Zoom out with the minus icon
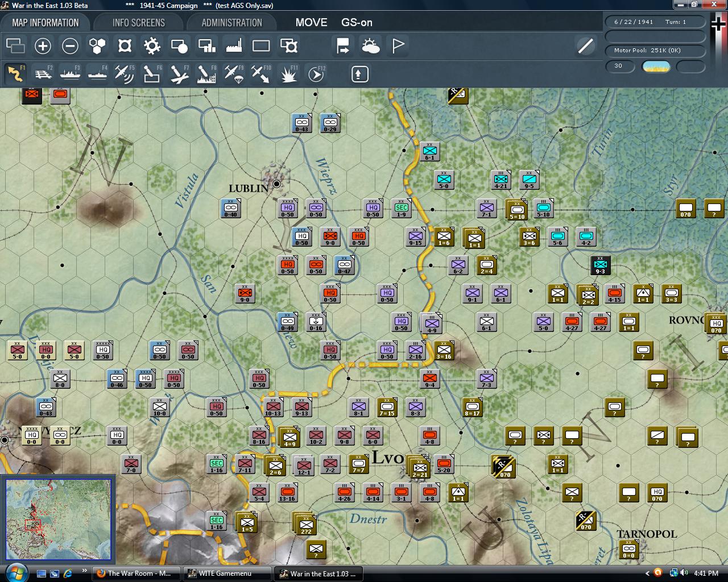The height and width of the screenshot is (582, 728). coord(70,45)
